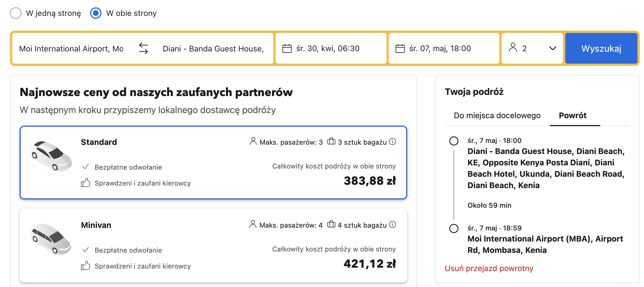This screenshot has width=644, height=287.
Task: Switch to the 'Do miejsca docelowego' tab
Action: click(x=497, y=115)
